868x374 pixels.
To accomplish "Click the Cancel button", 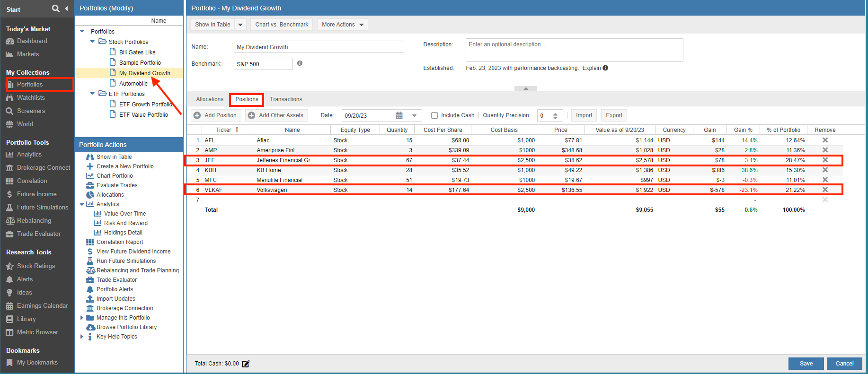I will click(x=844, y=364).
